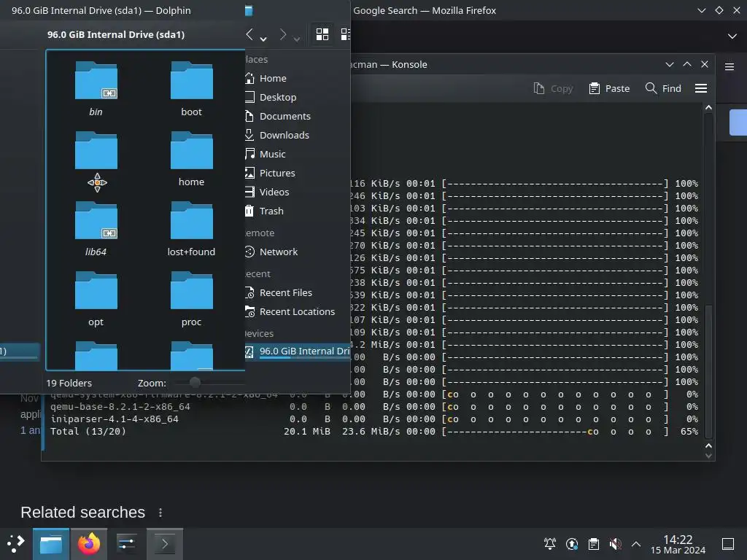This screenshot has width=747, height=560.
Task: Click the 19 Folders status text
Action: 69,383
